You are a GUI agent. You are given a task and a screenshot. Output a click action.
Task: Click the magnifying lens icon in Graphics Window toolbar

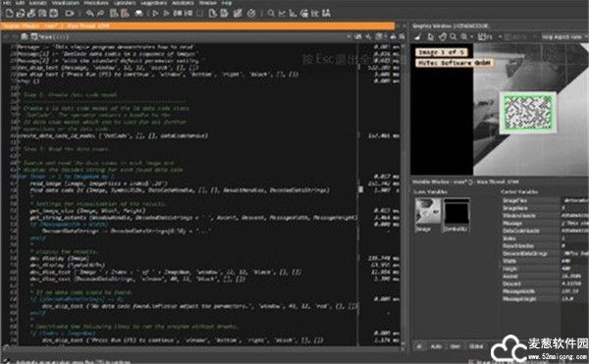[464, 36]
